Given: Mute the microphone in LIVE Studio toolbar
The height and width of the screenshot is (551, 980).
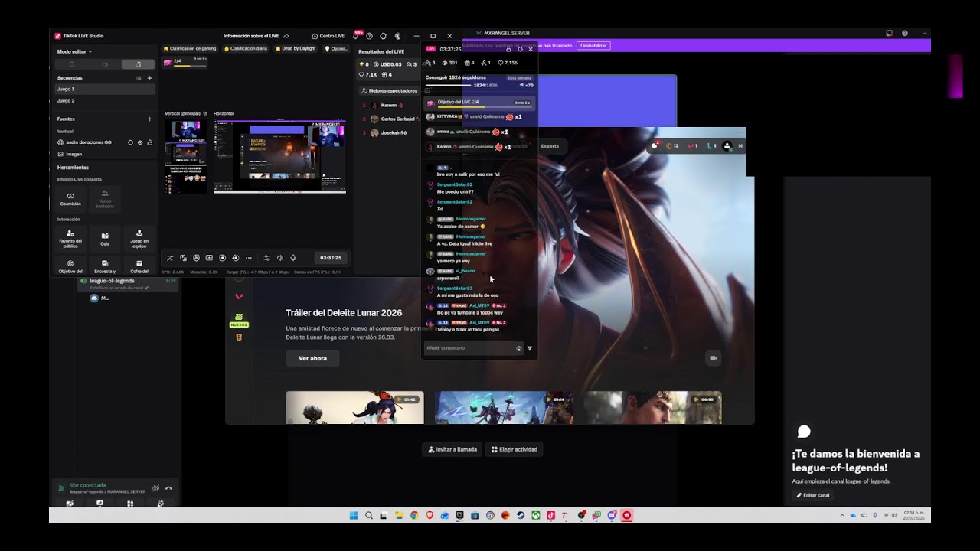Looking at the screenshot, I should tap(292, 258).
